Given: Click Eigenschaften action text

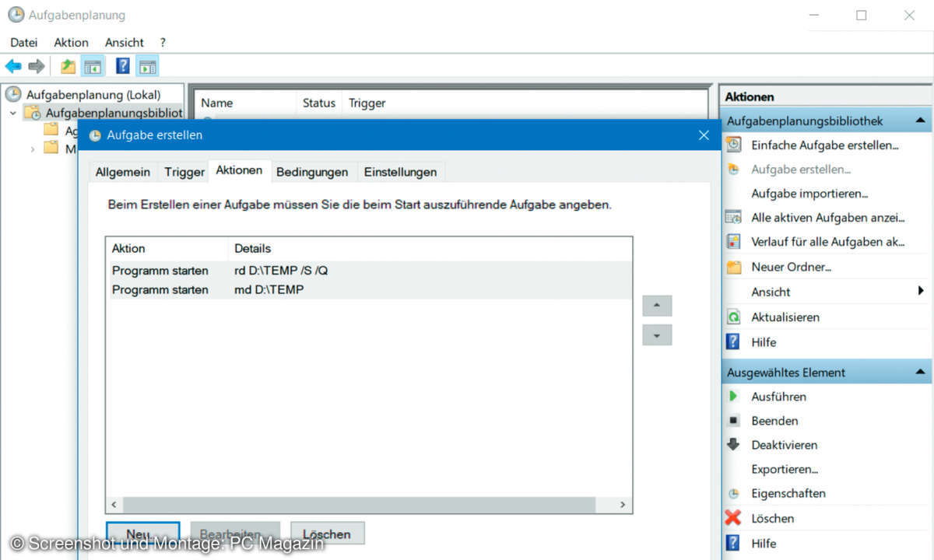Looking at the screenshot, I should 788,493.
